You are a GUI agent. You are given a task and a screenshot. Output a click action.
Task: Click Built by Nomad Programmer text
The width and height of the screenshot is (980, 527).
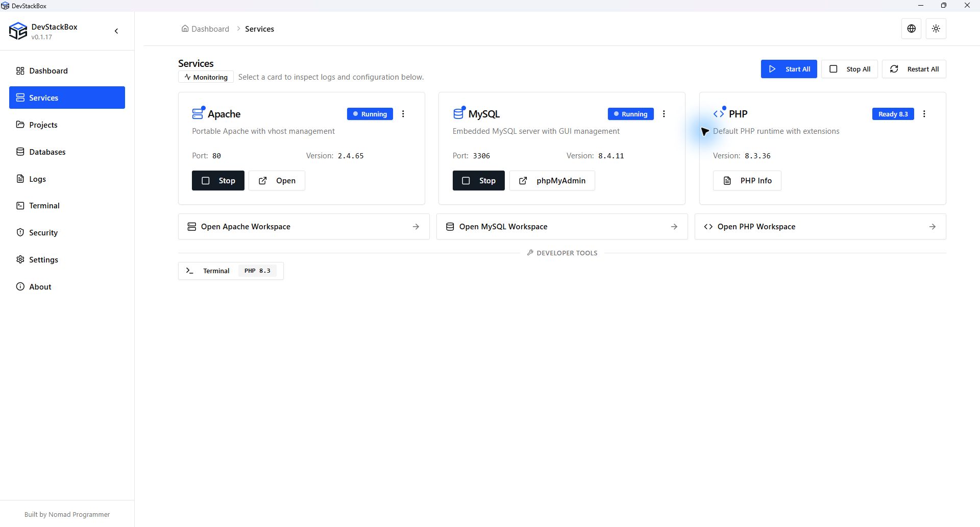pos(67,515)
